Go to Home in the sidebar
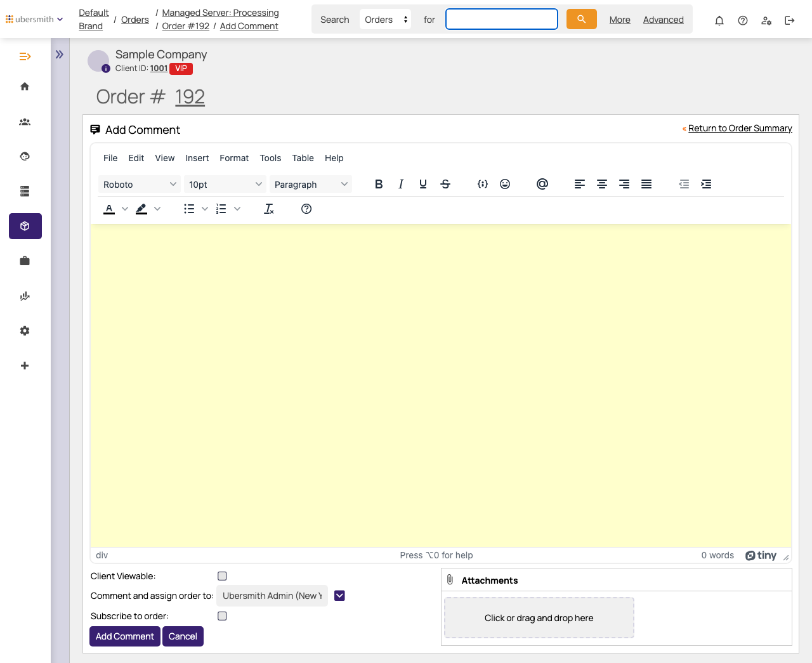This screenshot has height=663, width=812. coord(25,86)
